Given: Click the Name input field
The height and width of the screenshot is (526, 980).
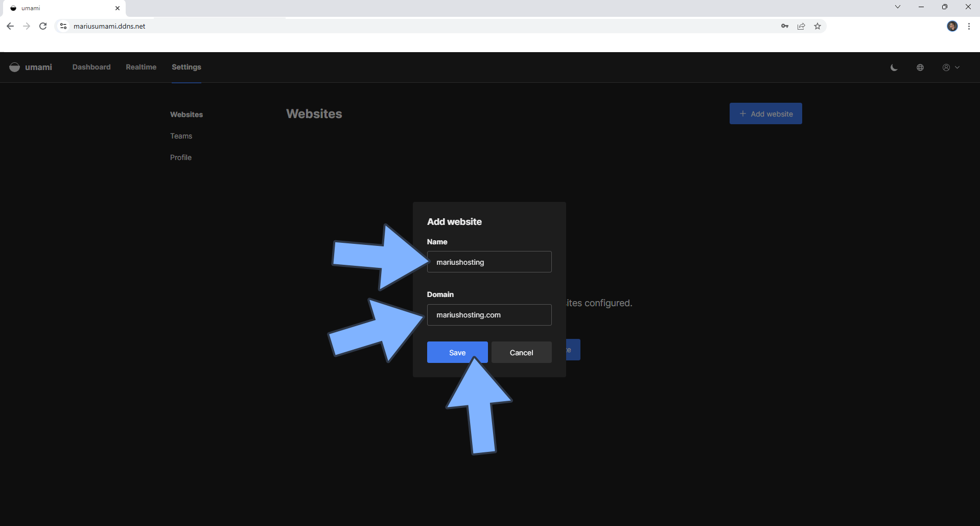Looking at the screenshot, I should (x=489, y=262).
